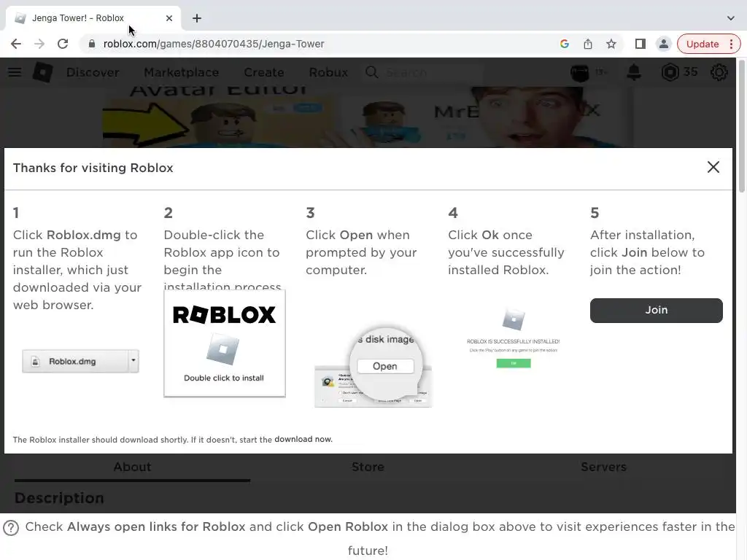This screenshot has width=747, height=560.
Task: Click the Update button in Chrome toolbar
Action: pos(703,44)
